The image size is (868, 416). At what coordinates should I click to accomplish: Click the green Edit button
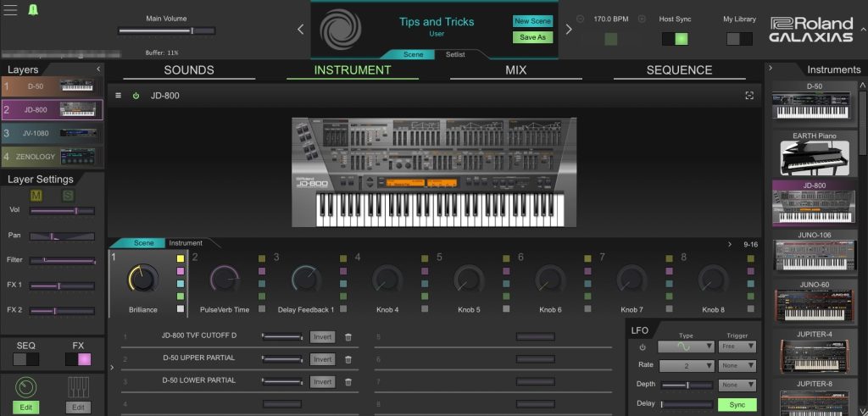point(26,408)
